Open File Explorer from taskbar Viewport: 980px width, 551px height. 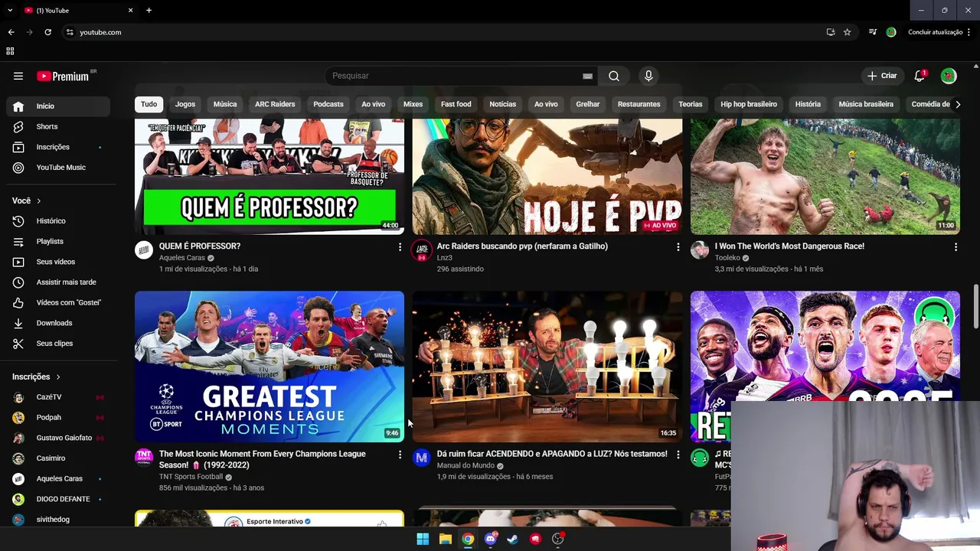(x=445, y=539)
